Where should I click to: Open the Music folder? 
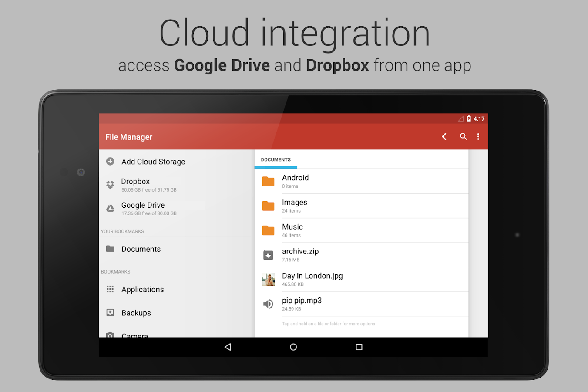coord(361,230)
